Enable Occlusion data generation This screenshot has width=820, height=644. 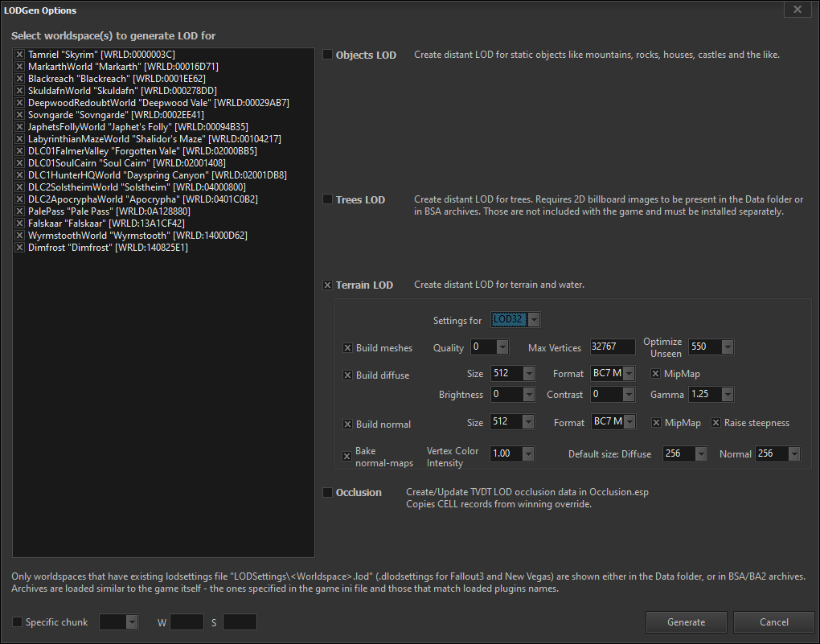tap(327, 492)
